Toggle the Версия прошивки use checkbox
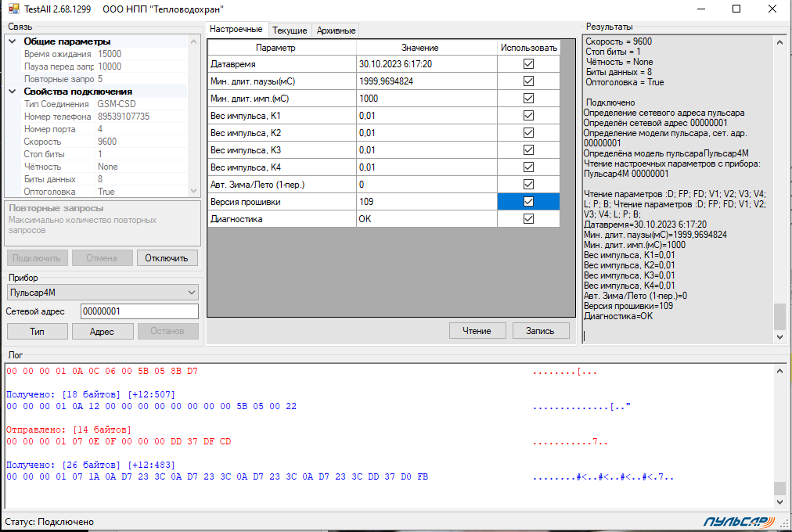 [x=528, y=201]
